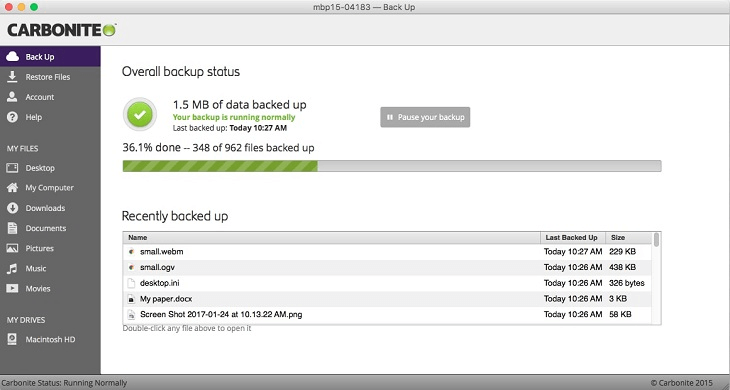Pause your backup
Image resolution: width=730 pixels, height=390 pixels.
pyautogui.click(x=425, y=117)
